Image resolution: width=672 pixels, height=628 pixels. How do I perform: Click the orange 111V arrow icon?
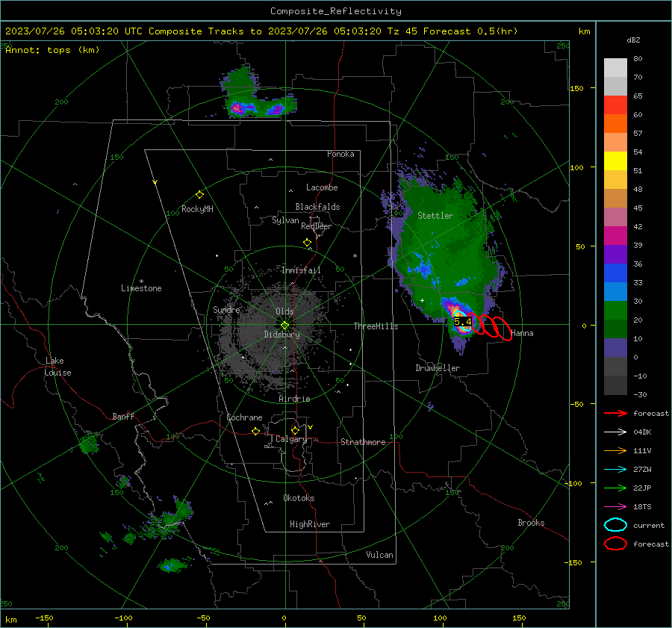click(615, 450)
